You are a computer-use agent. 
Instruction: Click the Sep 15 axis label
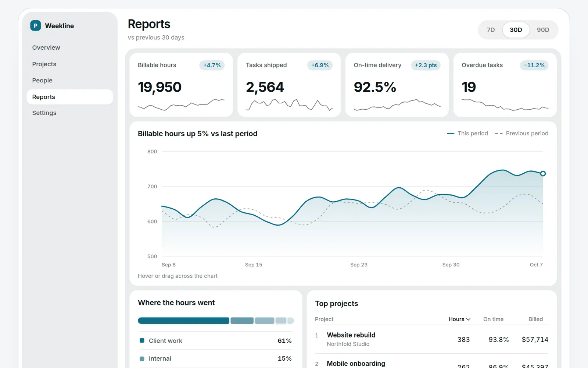(x=254, y=265)
